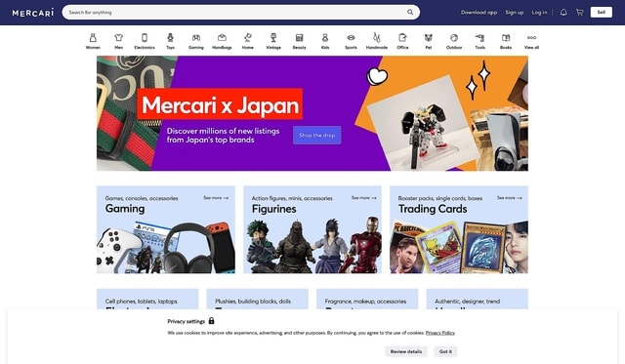Click See more on Gaming card
This screenshot has height=364, width=625.
click(x=216, y=198)
